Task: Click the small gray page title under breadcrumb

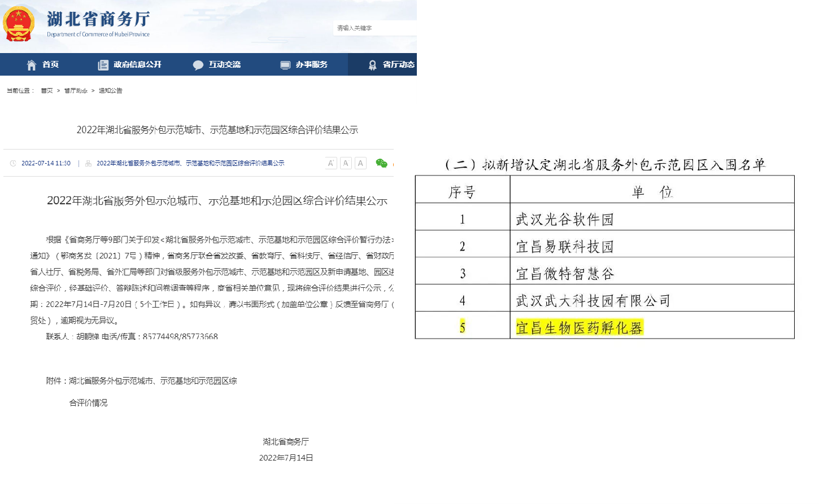Action: (217, 130)
